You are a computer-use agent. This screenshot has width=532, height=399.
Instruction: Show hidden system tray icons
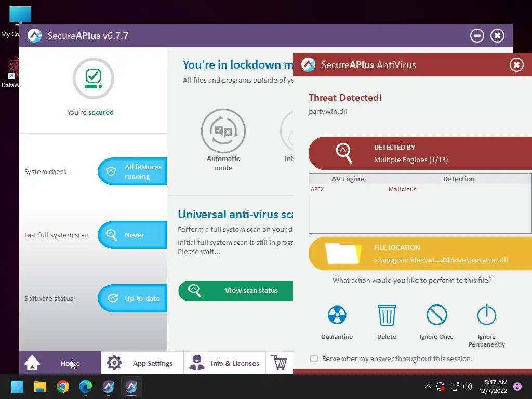pos(428,387)
